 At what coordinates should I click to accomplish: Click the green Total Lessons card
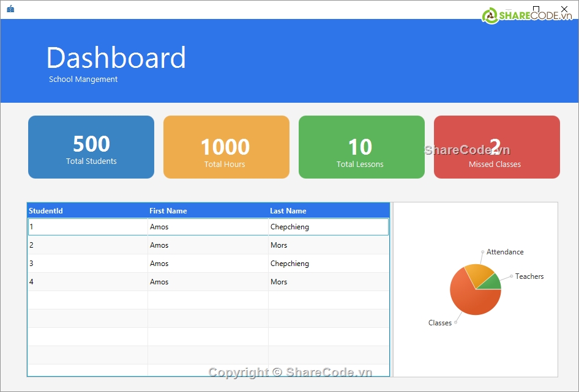[361, 147]
